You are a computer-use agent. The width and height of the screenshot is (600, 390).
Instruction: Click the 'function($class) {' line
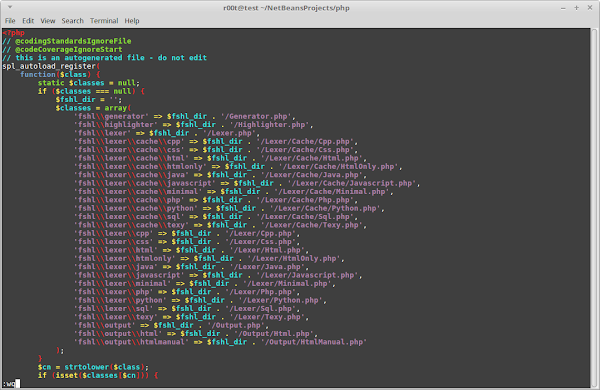60,74
